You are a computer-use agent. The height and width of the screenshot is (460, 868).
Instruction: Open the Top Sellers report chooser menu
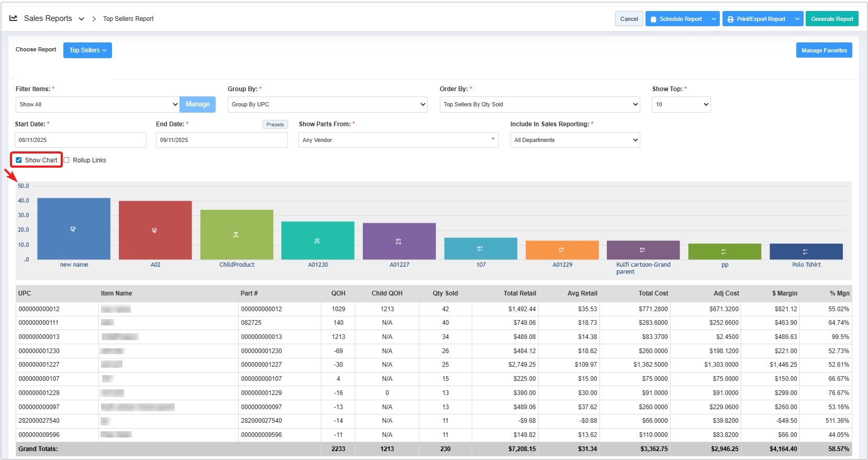tap(87, 50)
